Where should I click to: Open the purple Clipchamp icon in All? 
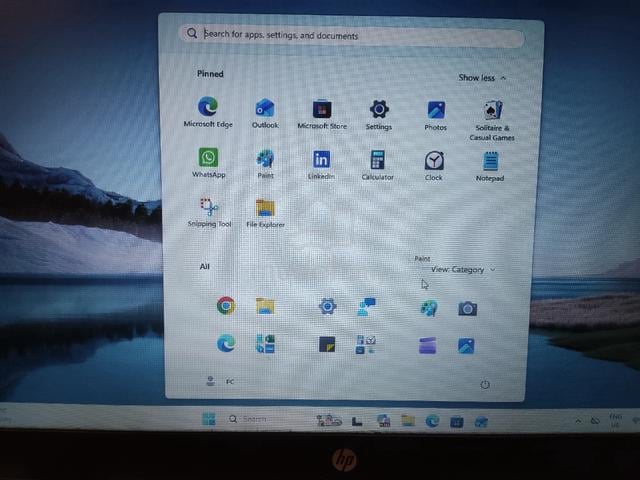(428, 345)
